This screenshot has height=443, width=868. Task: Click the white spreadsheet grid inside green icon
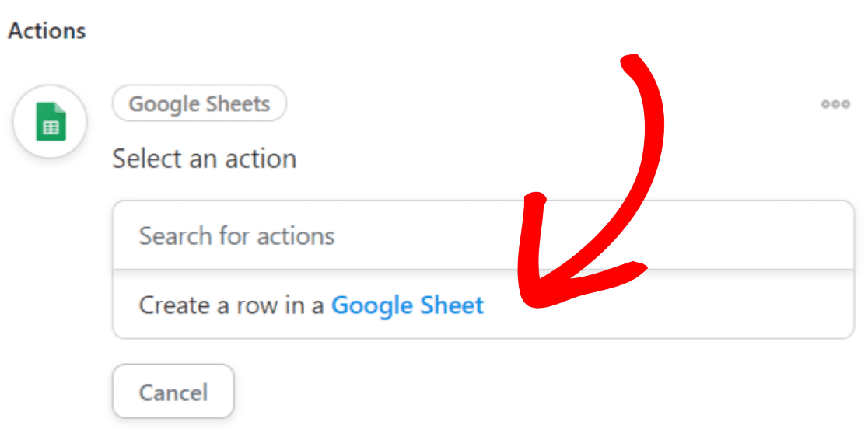coord(51,127)
